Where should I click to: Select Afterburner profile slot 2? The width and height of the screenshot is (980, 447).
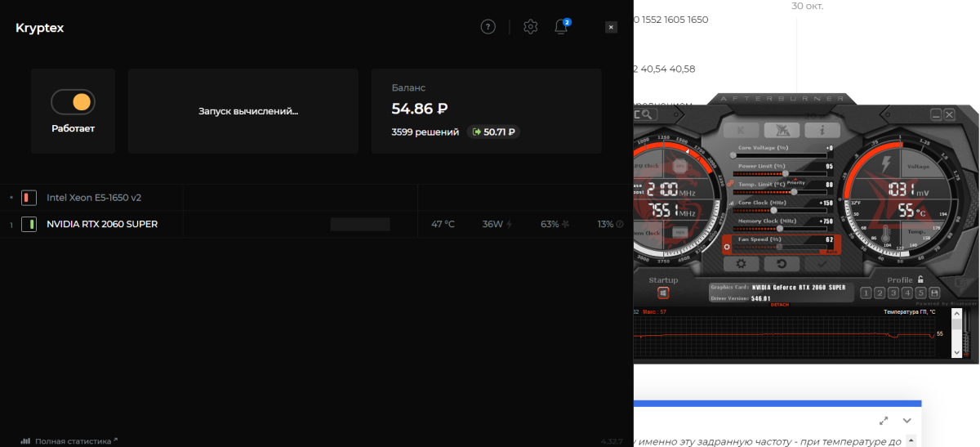tap(880, 293)
